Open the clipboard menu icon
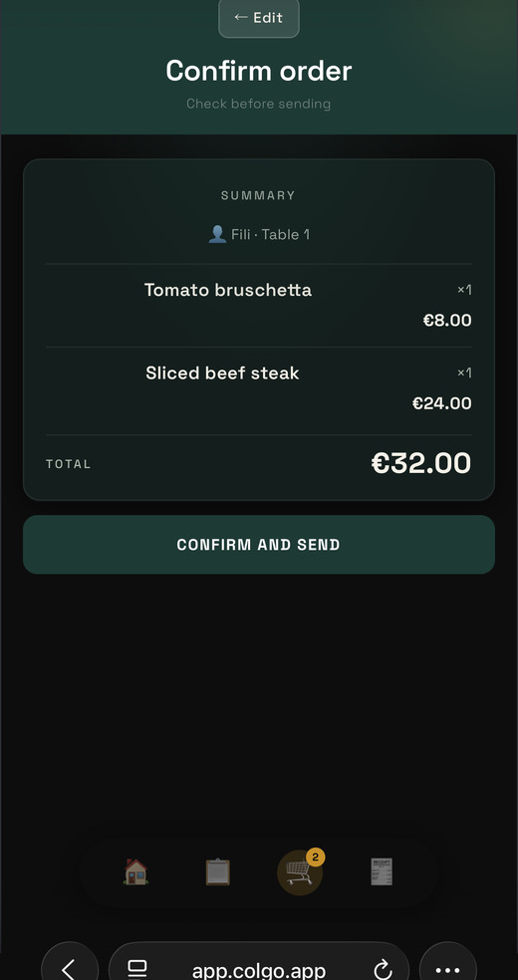The image size is (518, 980). tap(217, 871)
